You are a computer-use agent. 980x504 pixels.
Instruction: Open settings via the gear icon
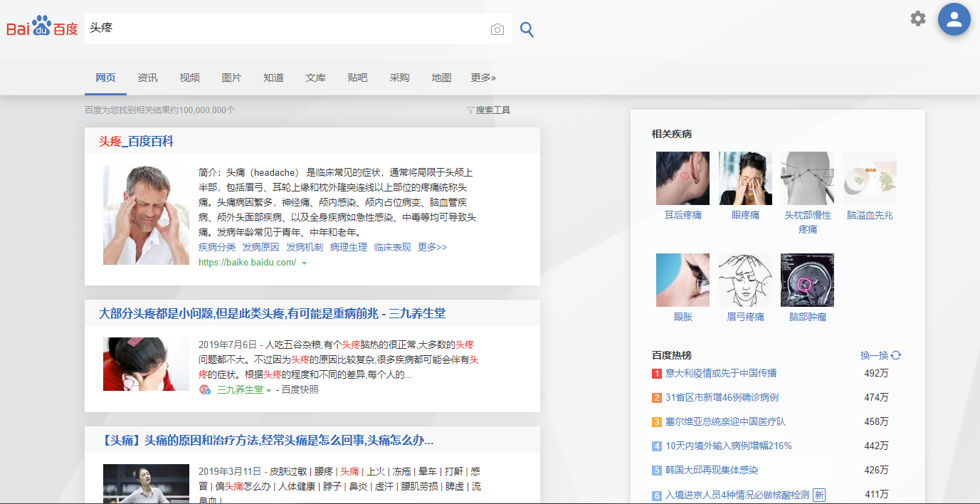pyautogui.click(x=918, y=19)
